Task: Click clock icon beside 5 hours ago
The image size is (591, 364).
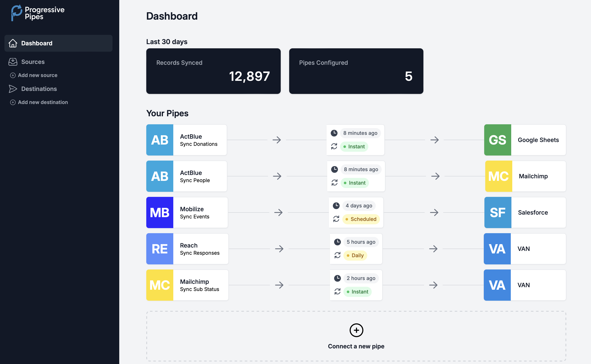Action: pyautogui.click(x=338, y=242)
